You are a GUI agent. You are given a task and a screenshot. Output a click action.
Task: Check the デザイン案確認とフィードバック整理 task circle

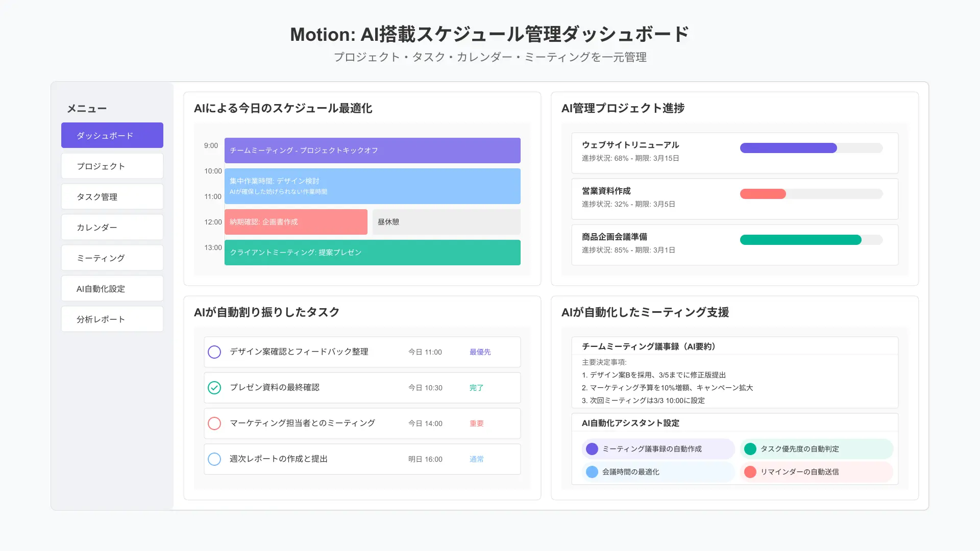pyautogui.click(x=214, y=352)
